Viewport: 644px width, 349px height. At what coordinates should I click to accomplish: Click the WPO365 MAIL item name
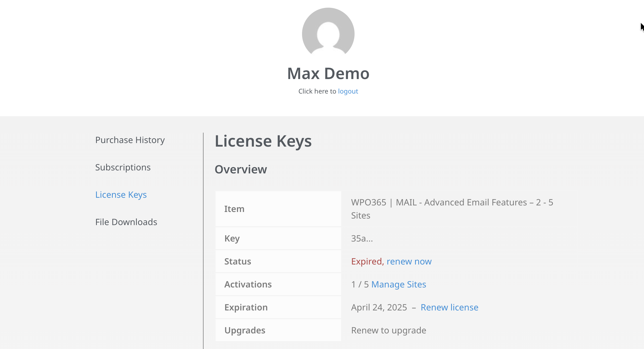452,203
